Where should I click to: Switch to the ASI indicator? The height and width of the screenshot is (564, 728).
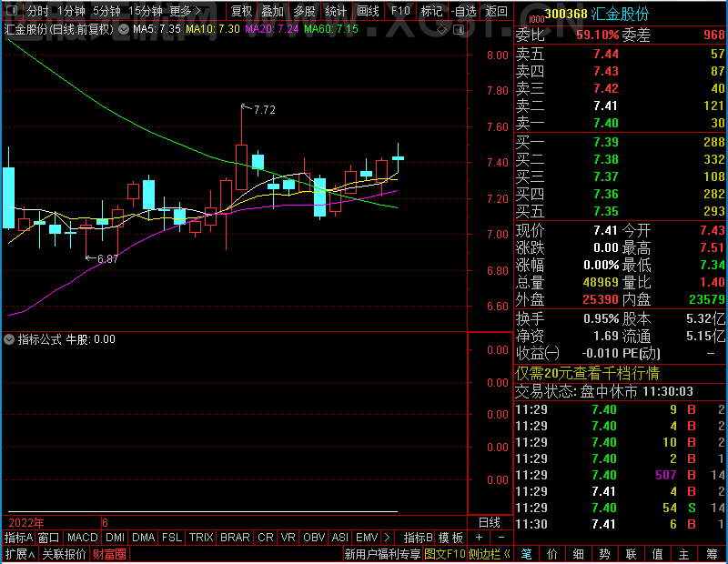pos(340,538)
